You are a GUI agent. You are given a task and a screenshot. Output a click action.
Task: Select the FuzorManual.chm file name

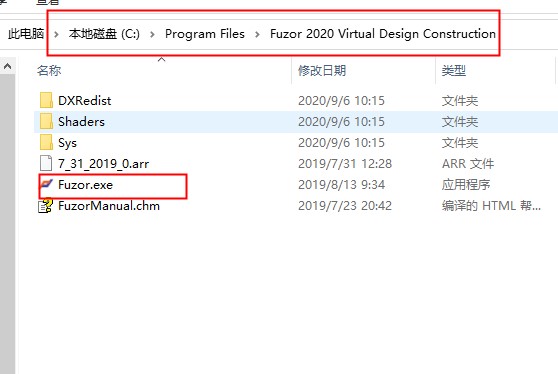(109, 206)
